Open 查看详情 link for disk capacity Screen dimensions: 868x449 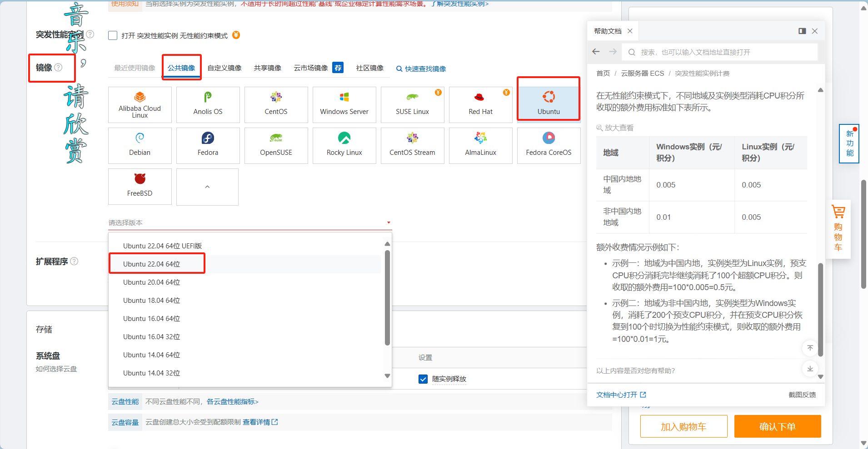point(260,422)
